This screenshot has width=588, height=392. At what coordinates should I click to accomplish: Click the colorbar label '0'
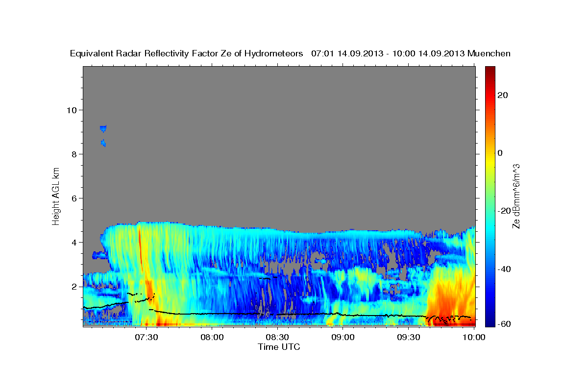coord(500,153)
